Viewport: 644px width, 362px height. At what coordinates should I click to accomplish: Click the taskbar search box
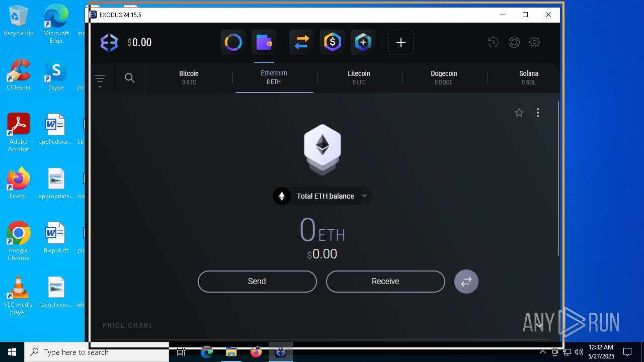(x=97, y=352)
